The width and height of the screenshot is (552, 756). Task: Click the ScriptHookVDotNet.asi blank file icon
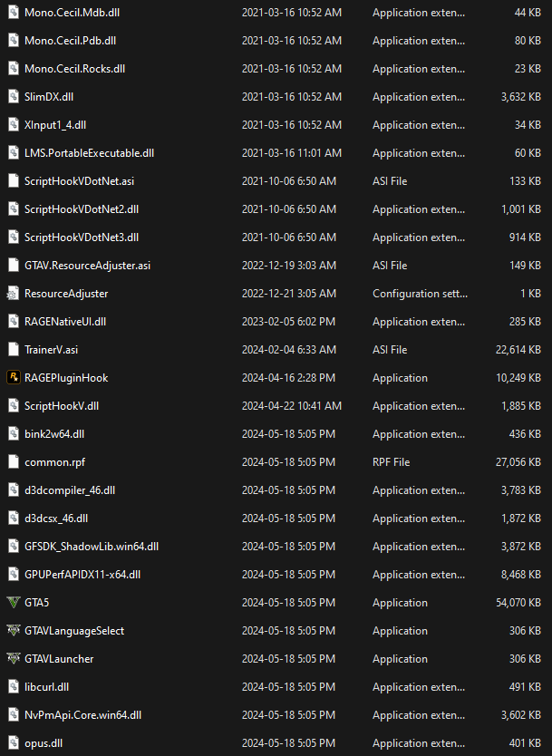pyautogui.click(x=14, y=180)
